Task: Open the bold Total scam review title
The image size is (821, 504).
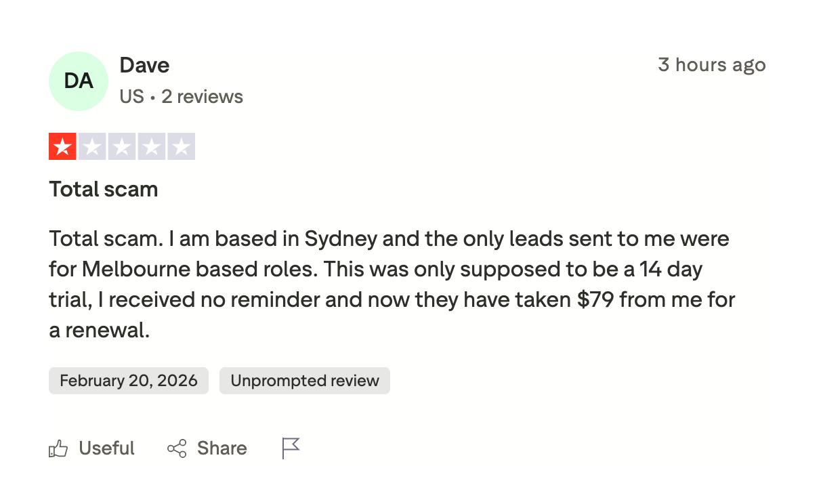Action: [103, 189]
